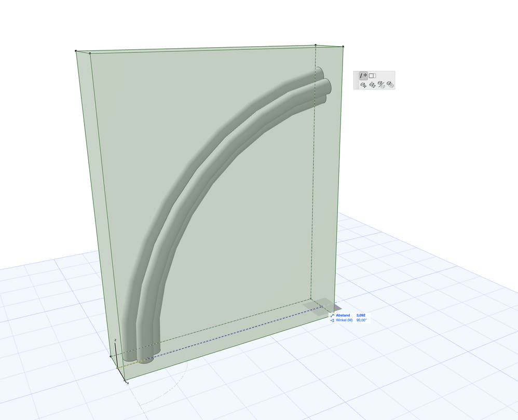Click the Winkel (W) value 90,00° in tracker
518x420 pixels.
361,320
